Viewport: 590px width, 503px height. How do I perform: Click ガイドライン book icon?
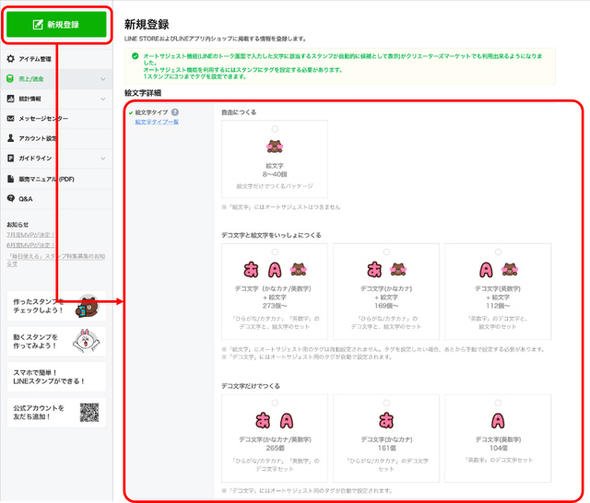click(11, 158)
